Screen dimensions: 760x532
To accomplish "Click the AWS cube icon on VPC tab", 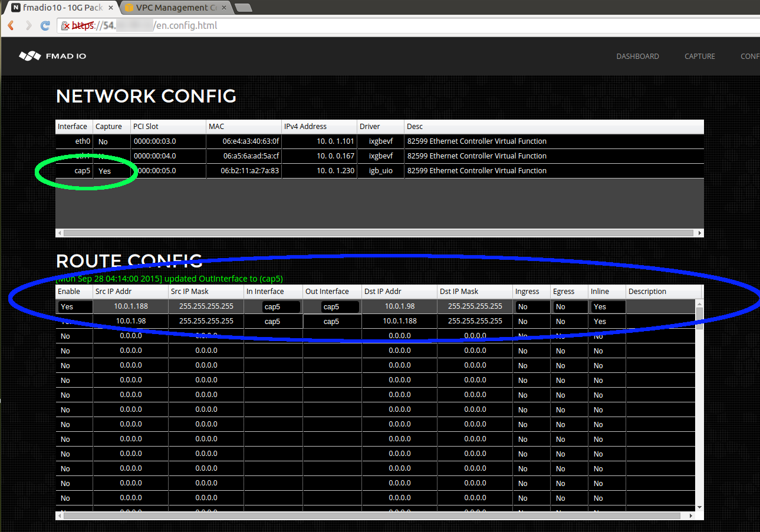I will (128, 8).
